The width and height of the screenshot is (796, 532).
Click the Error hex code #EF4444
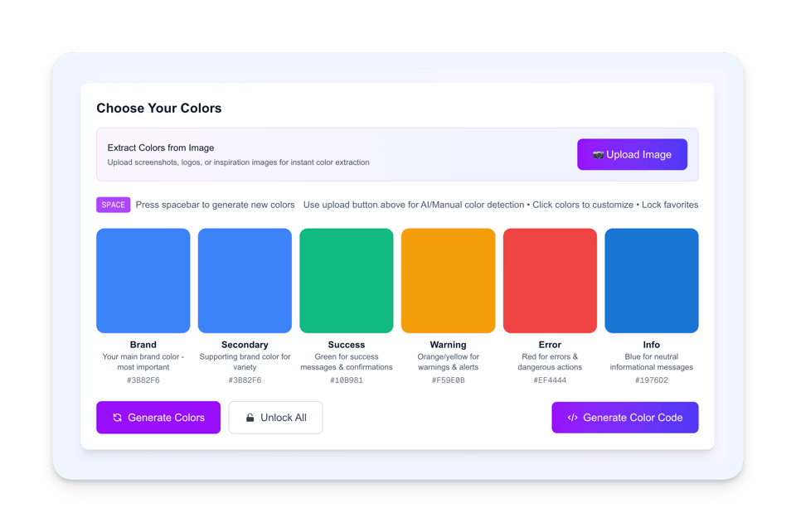pos(550,380)
